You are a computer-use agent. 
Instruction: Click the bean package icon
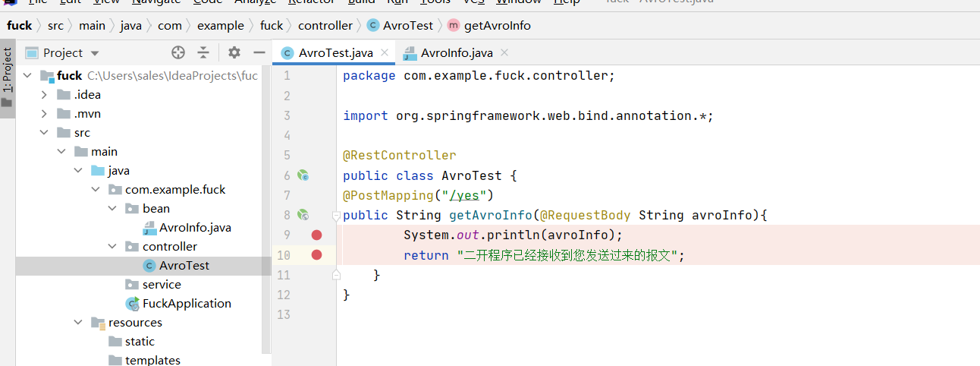pos(132,209)
